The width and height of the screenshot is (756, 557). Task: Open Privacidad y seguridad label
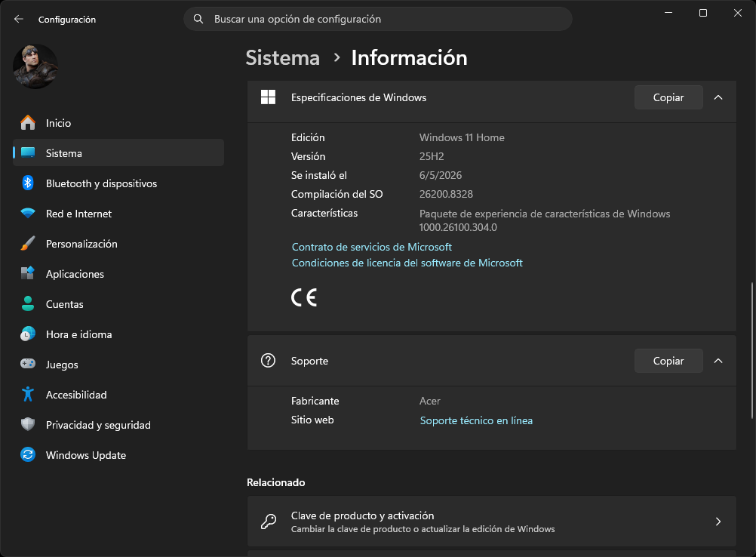click(98, 425)
